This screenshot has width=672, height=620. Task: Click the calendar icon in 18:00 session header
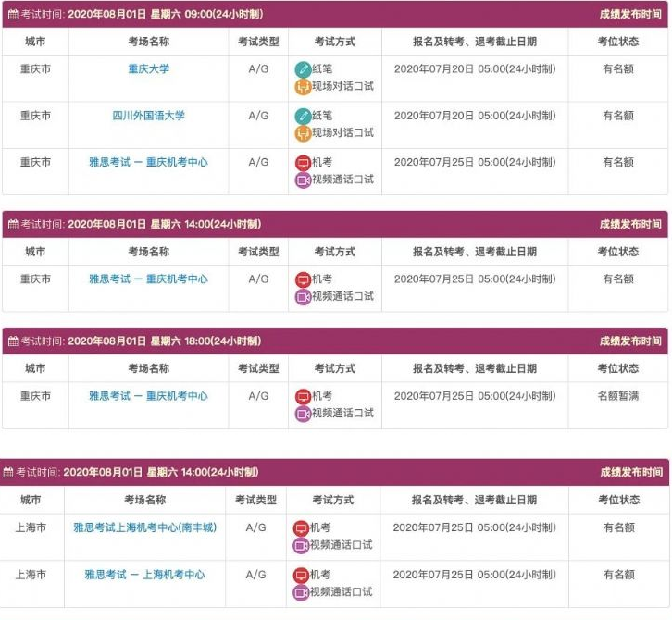(13, 341)
